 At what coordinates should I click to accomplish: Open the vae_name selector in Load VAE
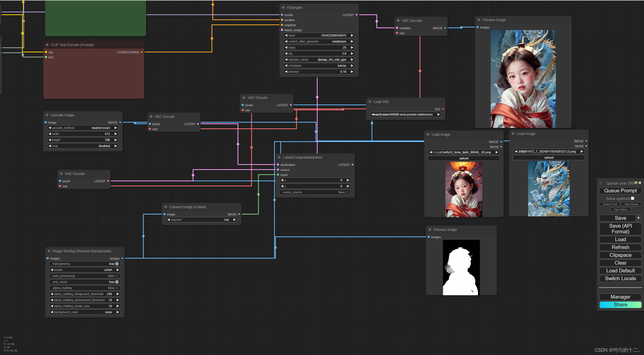(405, 115)
